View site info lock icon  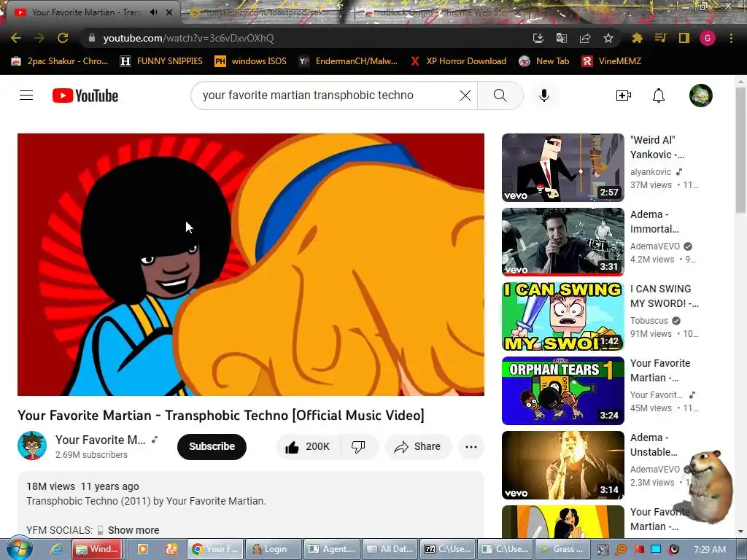(92, 38)
